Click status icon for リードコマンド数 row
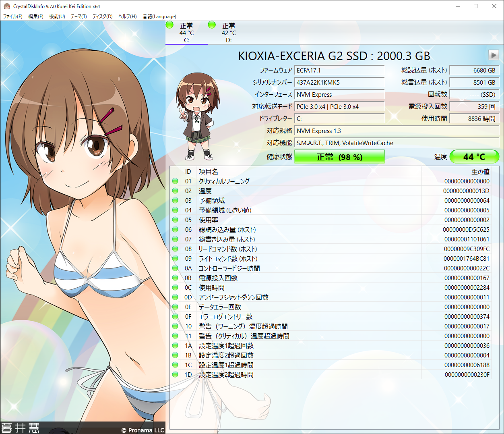The image size is (504, 434). pos(175,249)
